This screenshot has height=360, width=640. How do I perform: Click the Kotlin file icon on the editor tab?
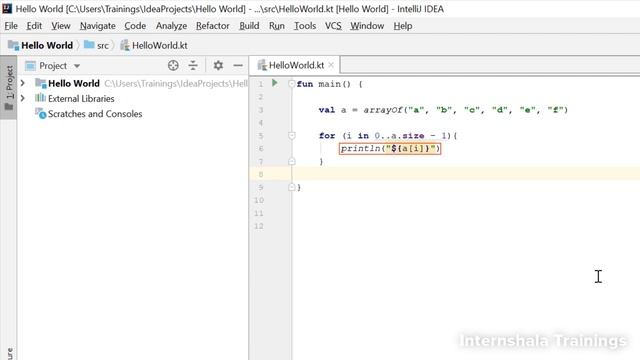tap(262, 65)
